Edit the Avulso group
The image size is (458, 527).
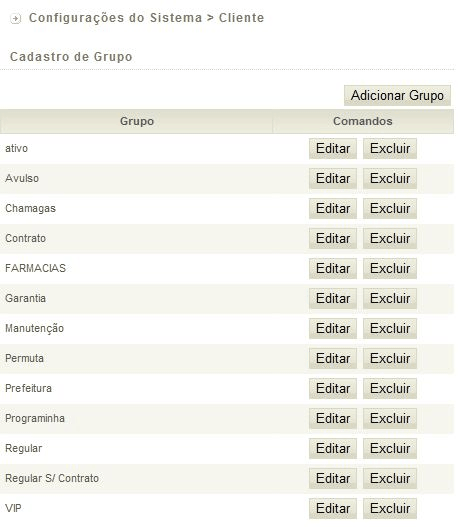click(x=333, y=178)
